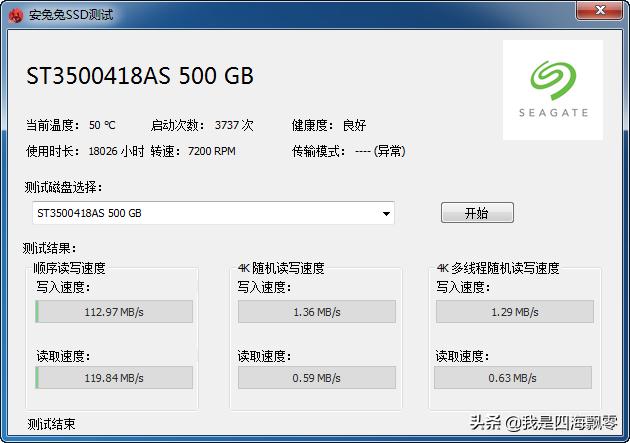Click the 当前温度 label
This screenshot has height=443, width=630.
(x=53, y=125)
